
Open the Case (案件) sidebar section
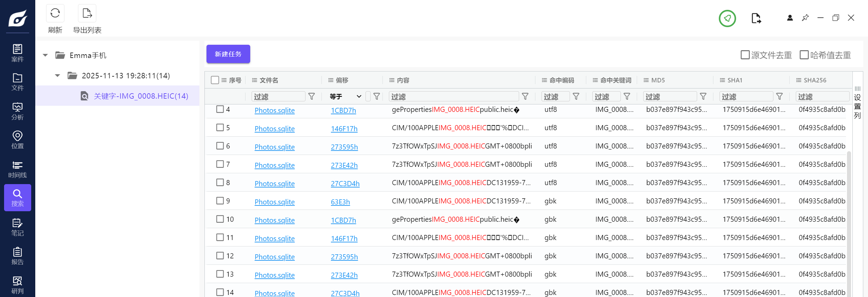coord(17,53)
